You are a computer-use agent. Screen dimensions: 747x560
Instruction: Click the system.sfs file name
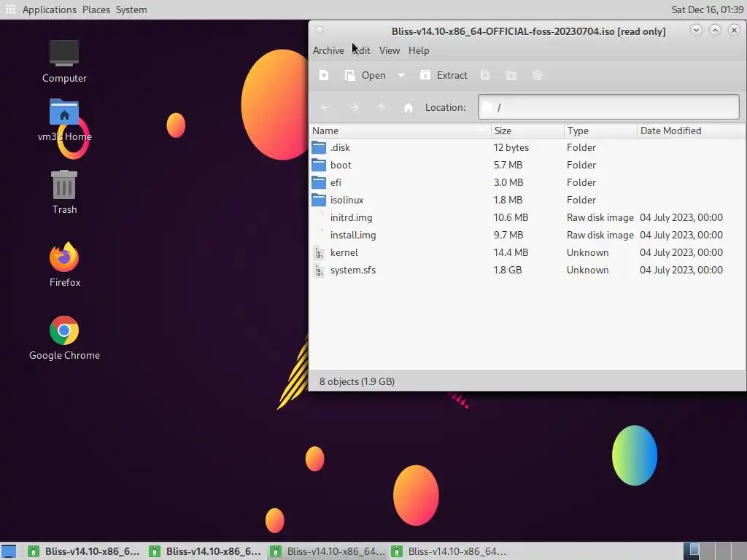(x=353, y=270)
